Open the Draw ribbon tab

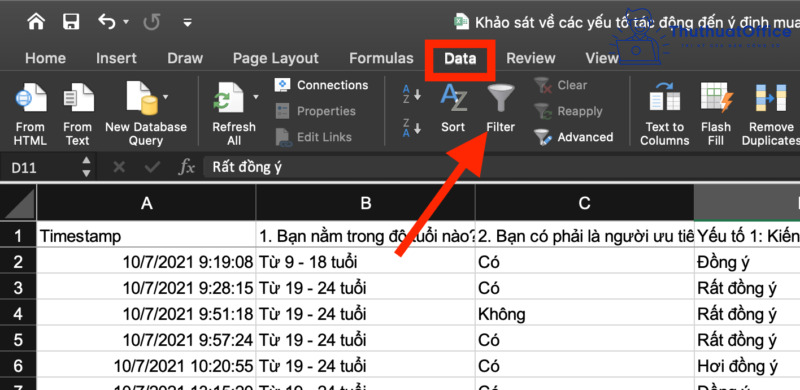coord(185,58)
